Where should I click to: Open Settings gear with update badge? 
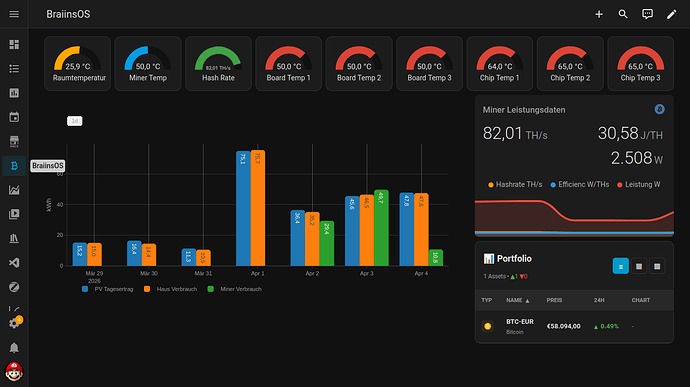[x=14, y=323]
